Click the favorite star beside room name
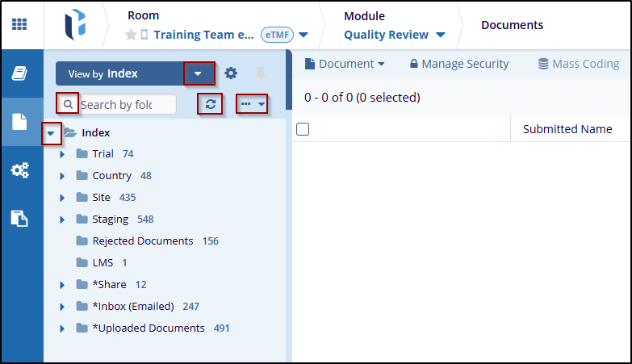The width and height of the screenshot is (632, 364). pos(131,35)
